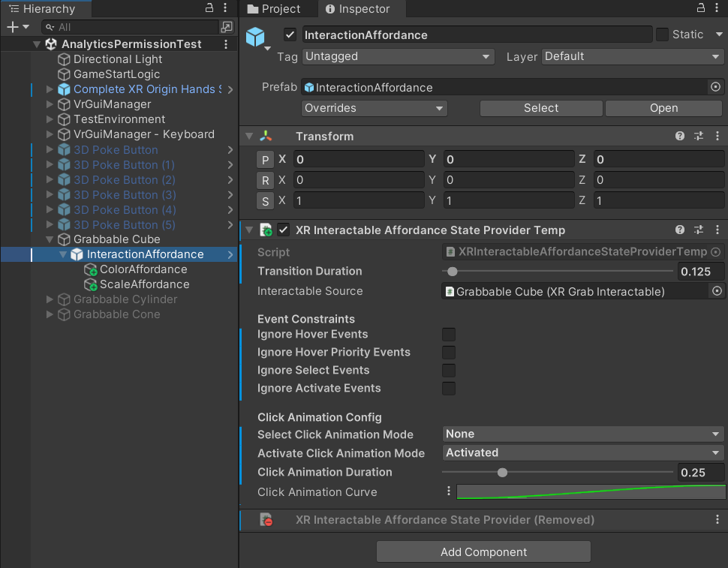Switch to the Project tab
Viewport: 728px width, 568px height.
click(x=277, y=9)
